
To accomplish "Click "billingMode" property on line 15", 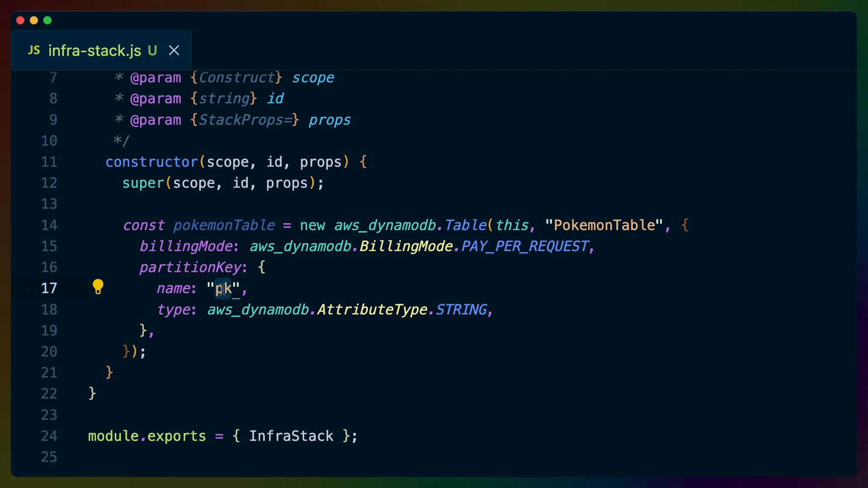I will (186, 246).
